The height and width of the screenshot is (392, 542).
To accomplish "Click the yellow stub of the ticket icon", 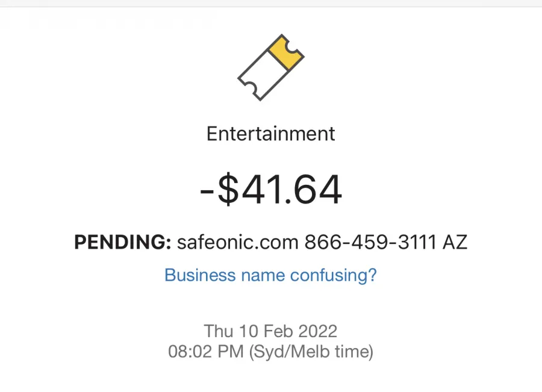I will [x=286, y=53].
